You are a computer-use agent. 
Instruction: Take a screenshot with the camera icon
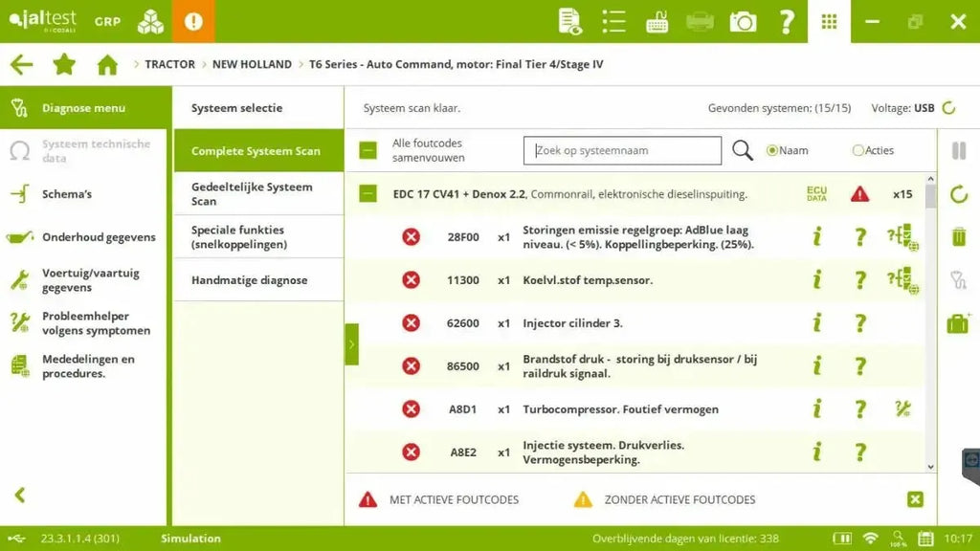[x=744, y=19]
